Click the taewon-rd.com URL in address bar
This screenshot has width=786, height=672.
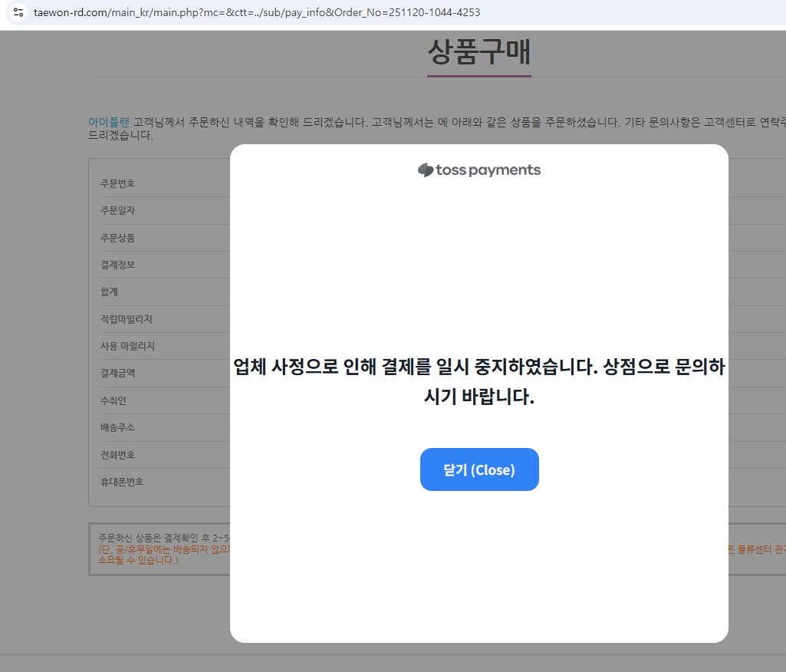coord(257,12)
